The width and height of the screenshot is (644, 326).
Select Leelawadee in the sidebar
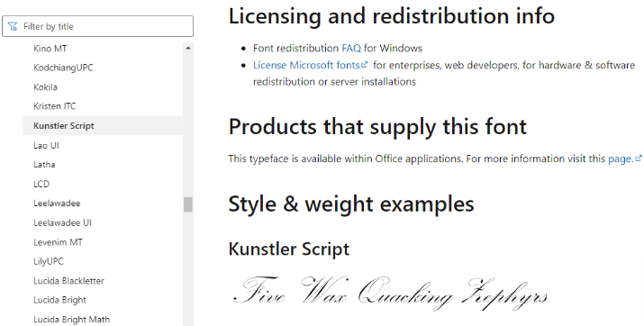pyautogui.click(x=57, y=204)
